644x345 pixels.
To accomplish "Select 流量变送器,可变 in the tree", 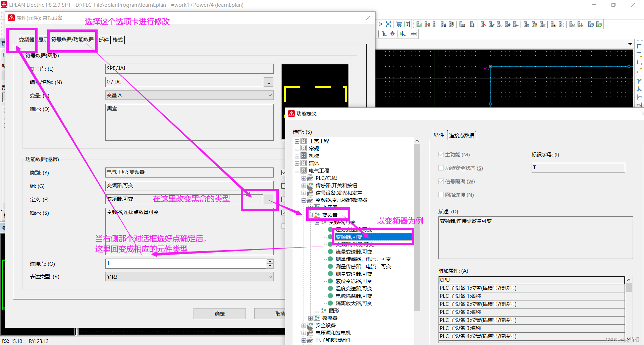I will coord(354,252).
